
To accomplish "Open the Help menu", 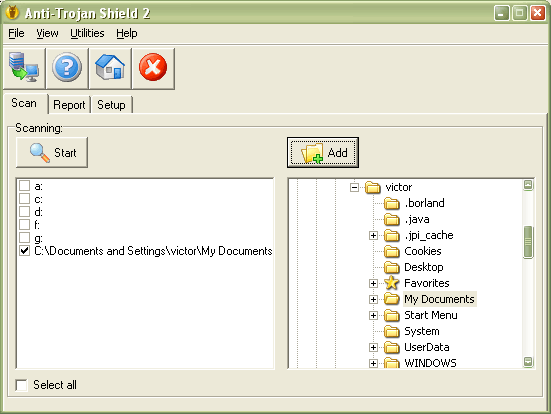I will tap(127, 33).
